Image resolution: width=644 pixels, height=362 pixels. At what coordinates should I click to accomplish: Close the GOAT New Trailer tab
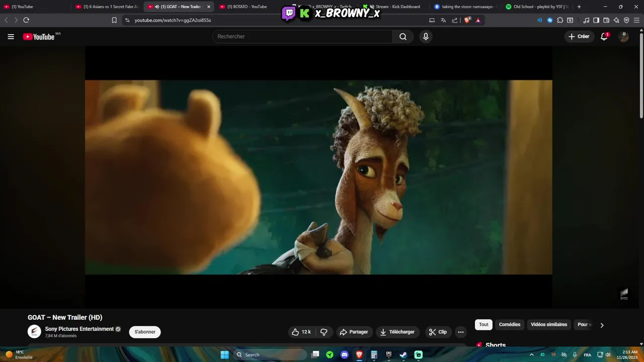pos(209,7)
